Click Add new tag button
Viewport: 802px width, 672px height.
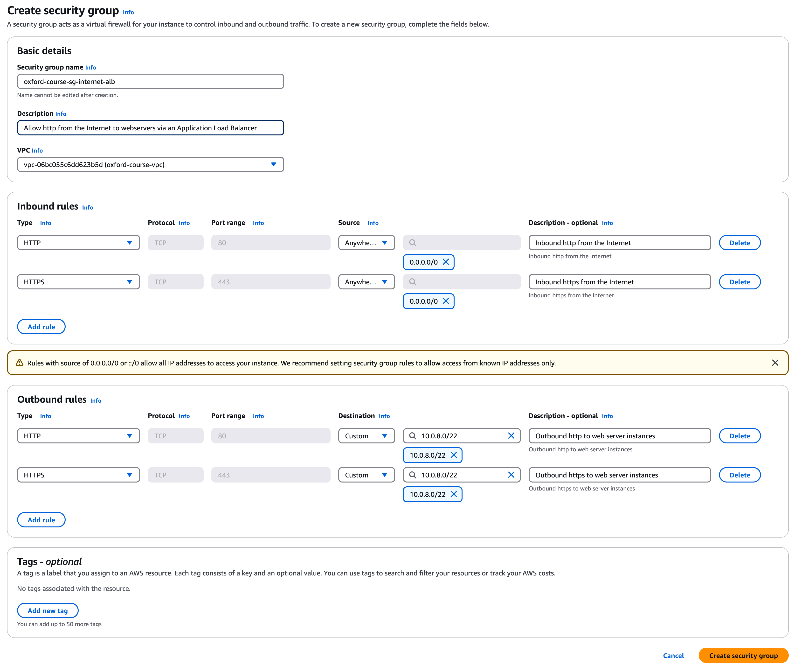coord(48,610)
